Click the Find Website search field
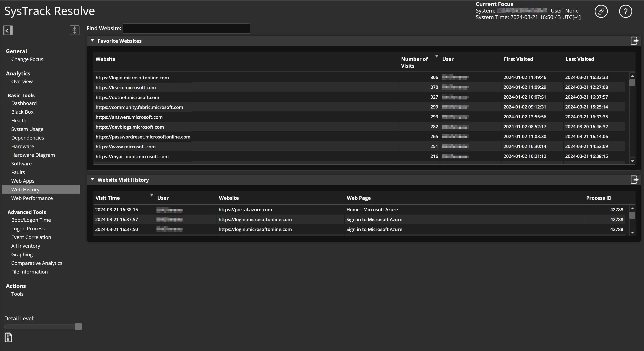644x351 pixels. [186, 29]
